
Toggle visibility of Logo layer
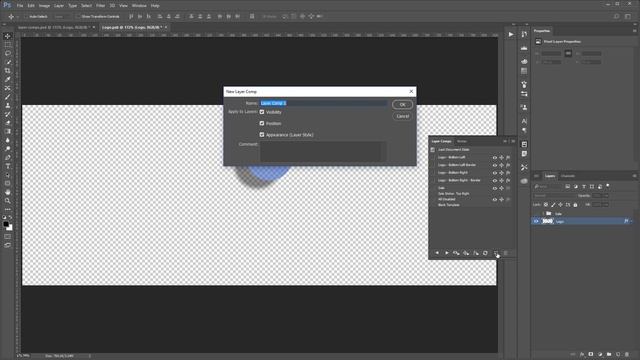pos(536,221)
